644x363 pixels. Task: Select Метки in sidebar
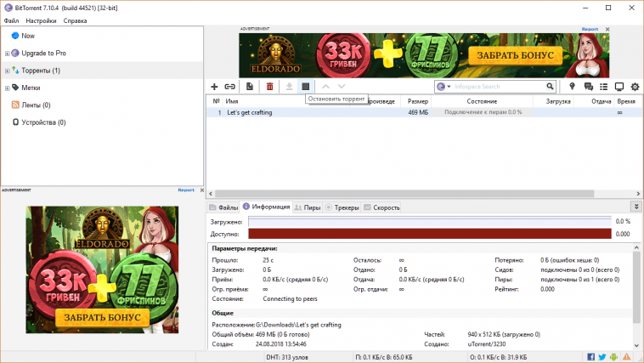point(31,88)
